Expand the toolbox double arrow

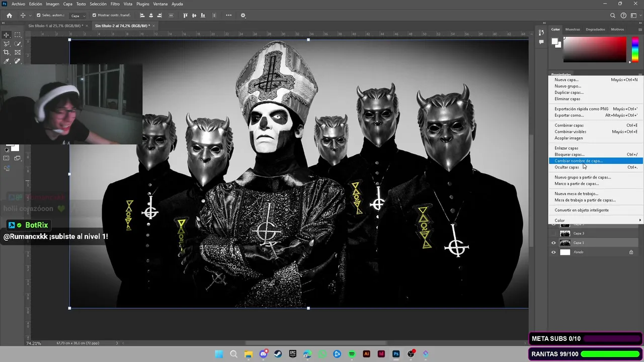click(x=4, y=24)
